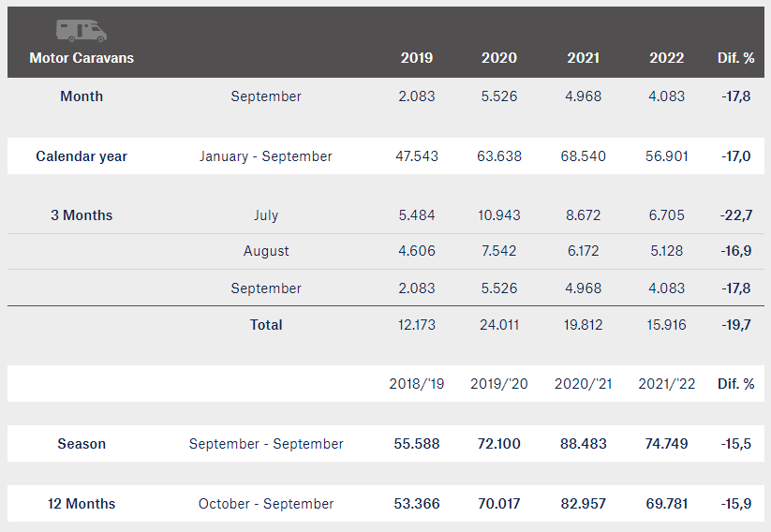
Task: Select the 2021/'22 season column header
Action: [x=666, y=384]
